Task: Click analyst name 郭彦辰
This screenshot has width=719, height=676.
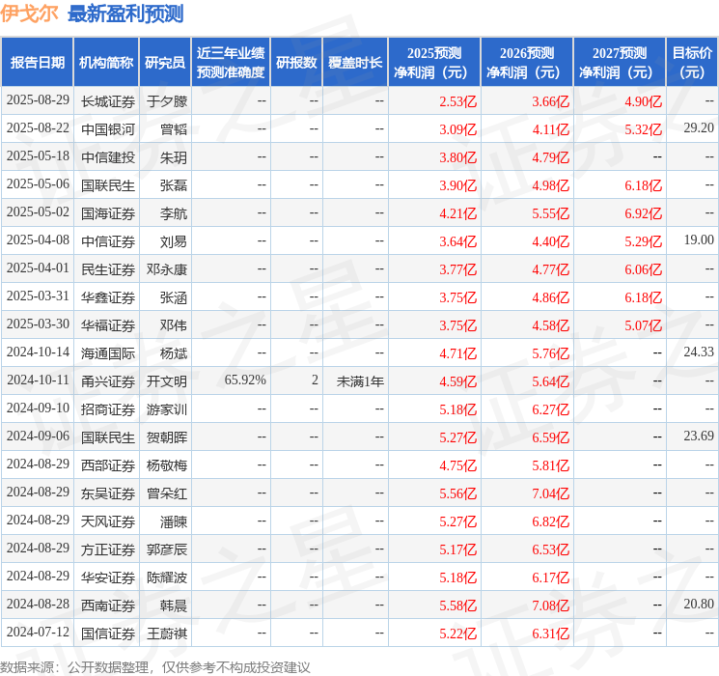Action: click(167, 549)
